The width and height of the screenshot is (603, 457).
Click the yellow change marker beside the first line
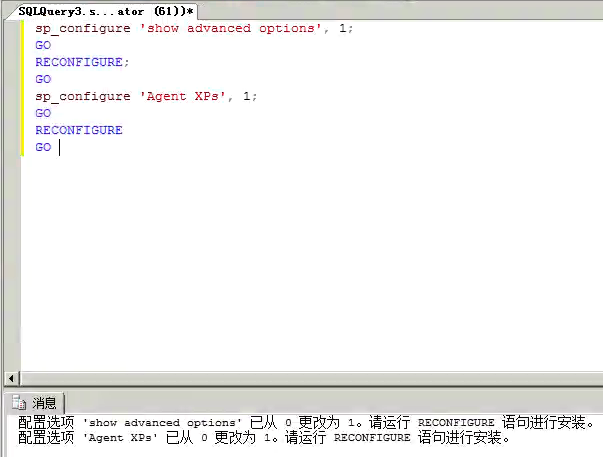point(22,28)
